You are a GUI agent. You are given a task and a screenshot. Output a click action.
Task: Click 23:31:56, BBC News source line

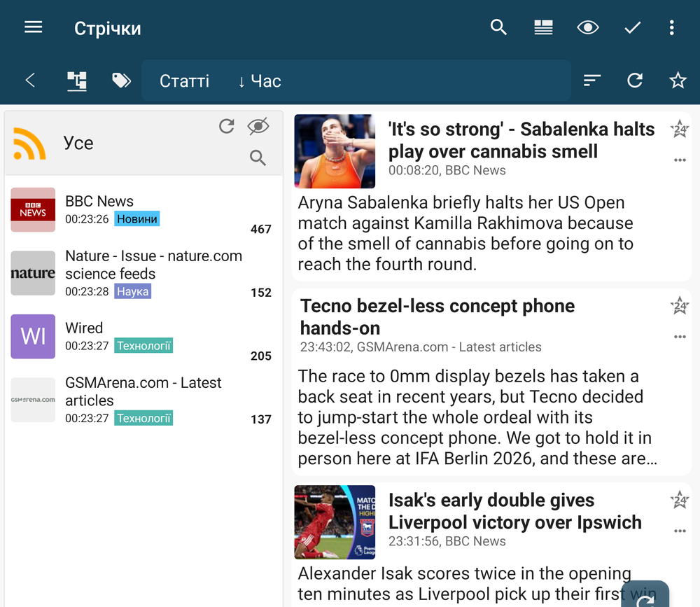(447, 541)
